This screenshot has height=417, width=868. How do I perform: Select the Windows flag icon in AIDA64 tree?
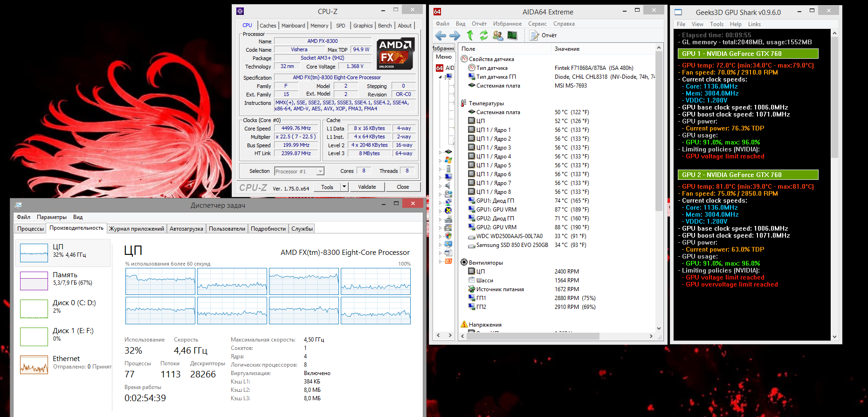click(x=448, y=160)
